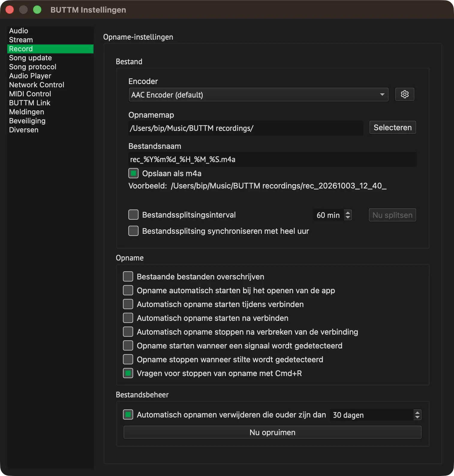
Task: Click the Nu opruimen button
Action: pyautogui.click(x=272, y=432)
